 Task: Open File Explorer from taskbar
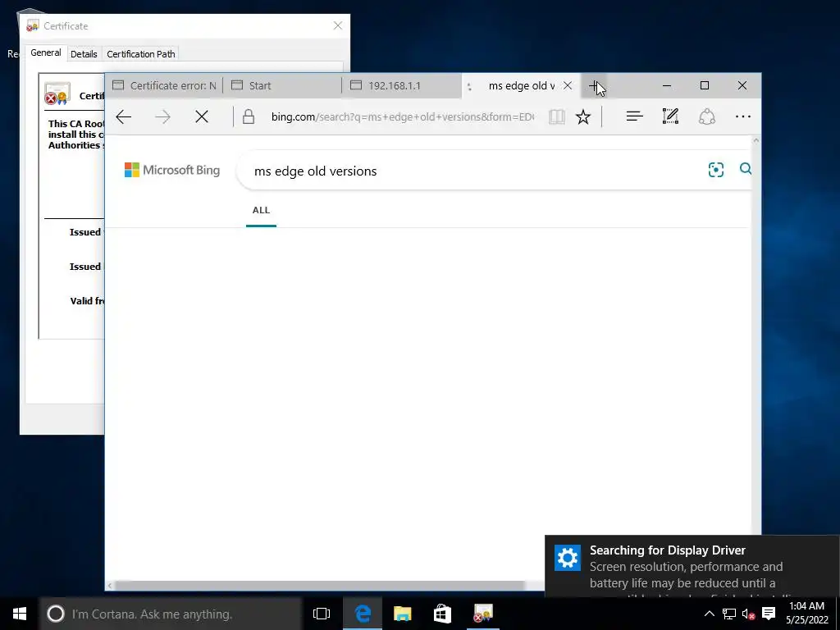click(x=402, y=614)
